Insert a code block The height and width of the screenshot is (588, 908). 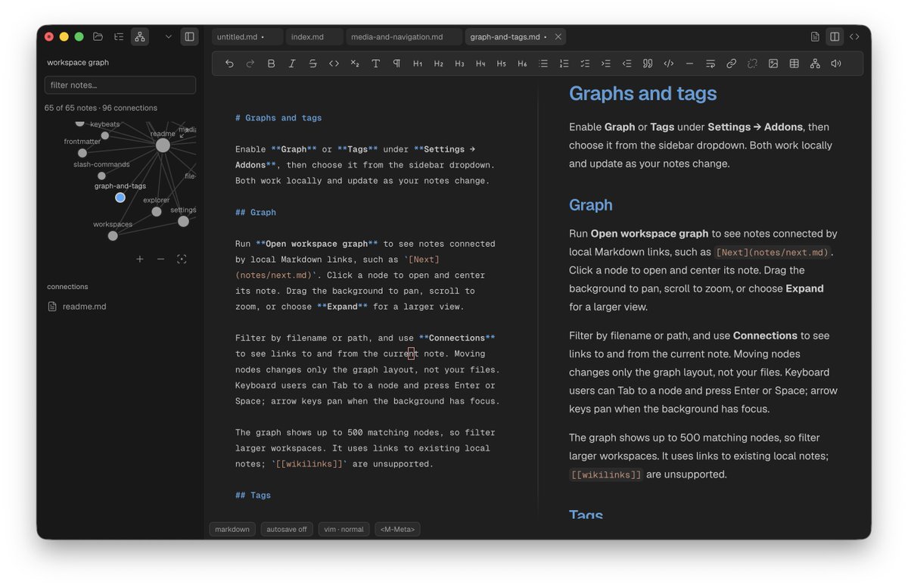pyautogui.click(x=668, y=64)
